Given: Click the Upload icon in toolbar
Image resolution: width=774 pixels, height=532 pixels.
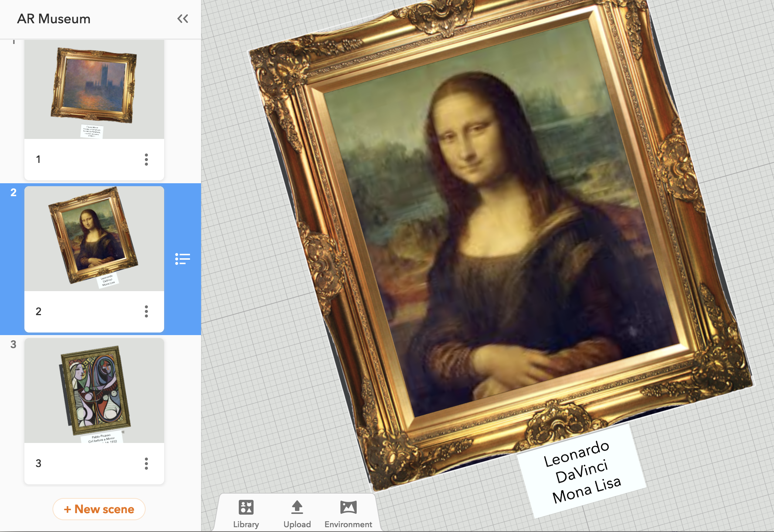Looking at the screenshot, I should click(x=296, y=507).
